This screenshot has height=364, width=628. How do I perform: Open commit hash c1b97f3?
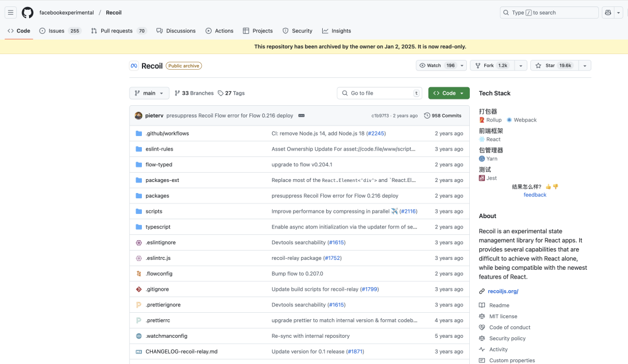point(380,116)
